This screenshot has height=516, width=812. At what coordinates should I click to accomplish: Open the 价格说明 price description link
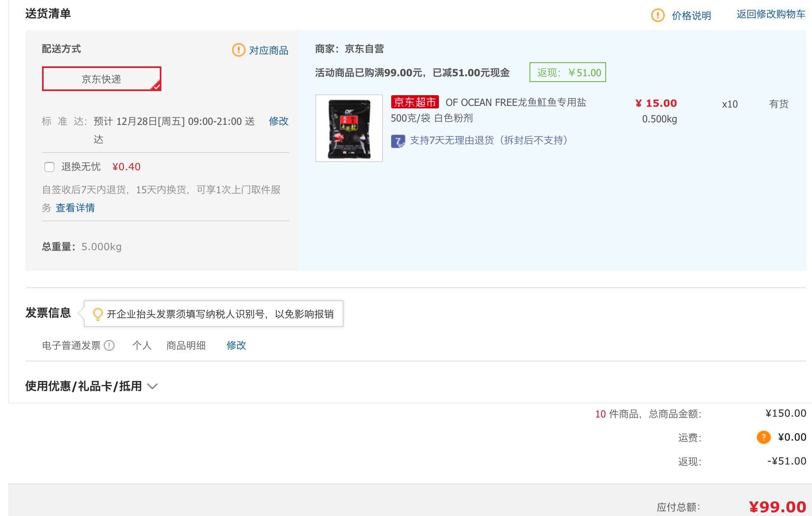[x=691, y=16]
